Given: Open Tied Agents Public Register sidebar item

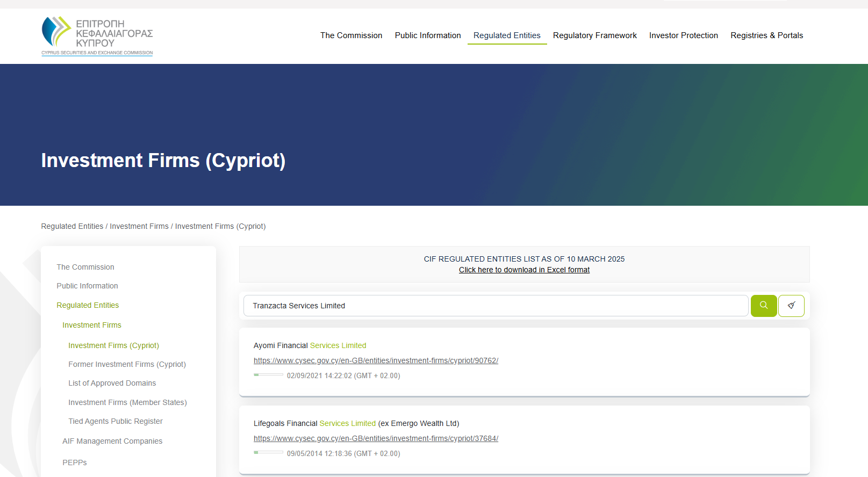Looking at the screenshot, I should click(x=115, y=421).
